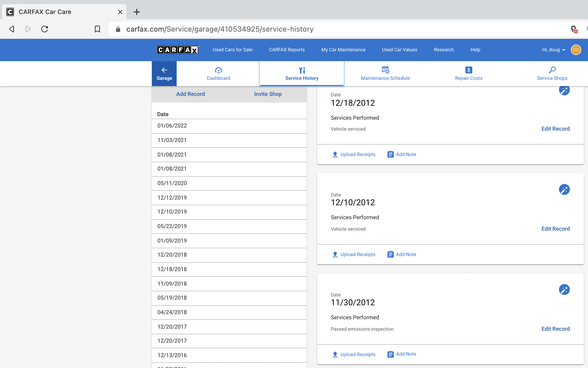Open Used Car Values menu
The width and height of the screenshot is (588, 368).
399,50
